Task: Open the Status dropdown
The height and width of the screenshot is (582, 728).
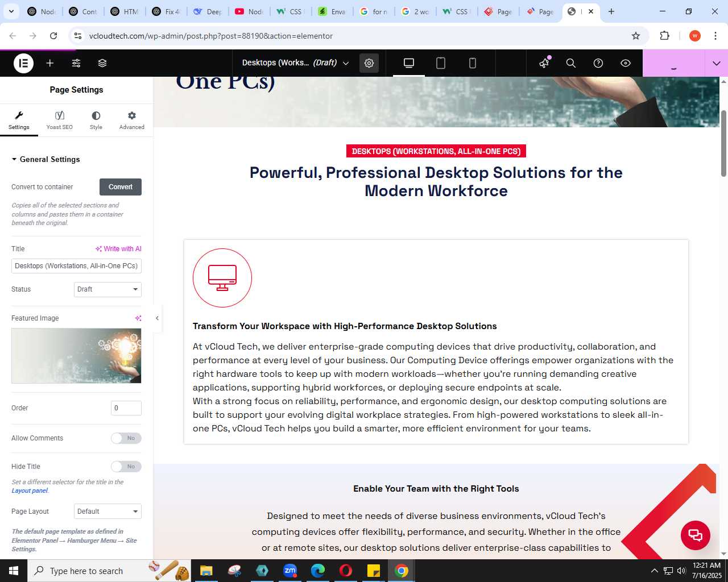Action: [107, 289]
